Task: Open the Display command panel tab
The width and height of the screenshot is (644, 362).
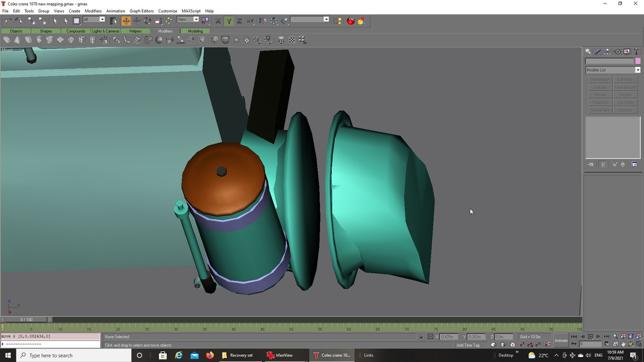Action: pyautogui.click(x=627, y=51)
